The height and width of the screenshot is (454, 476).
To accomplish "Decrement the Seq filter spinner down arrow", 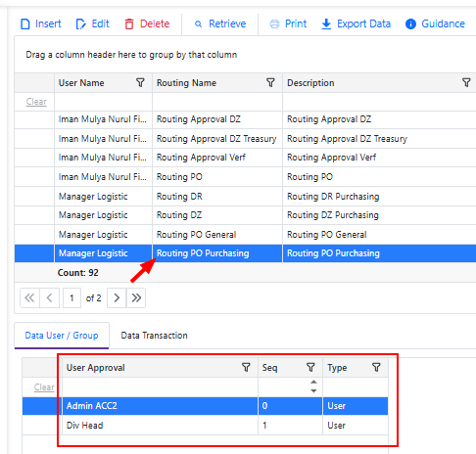I will [313, 390].
